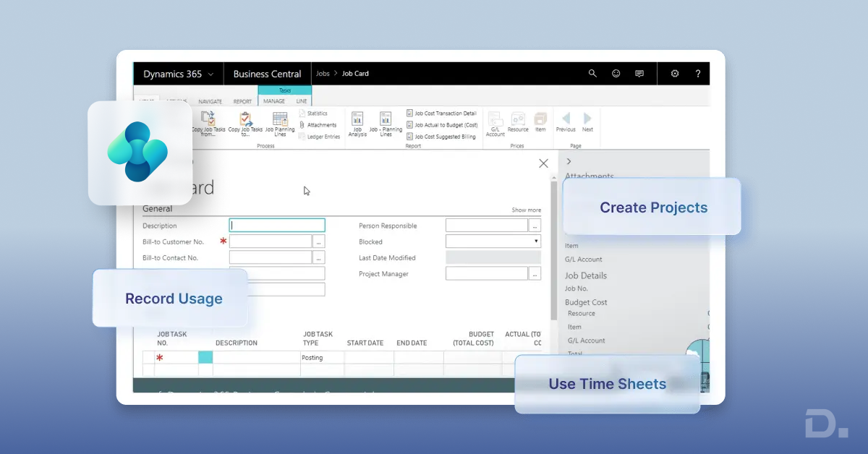Click Job Details heading in factbox
Viewport: 868px width, 454px height.
pyautogui.click(x=586, y=275)
